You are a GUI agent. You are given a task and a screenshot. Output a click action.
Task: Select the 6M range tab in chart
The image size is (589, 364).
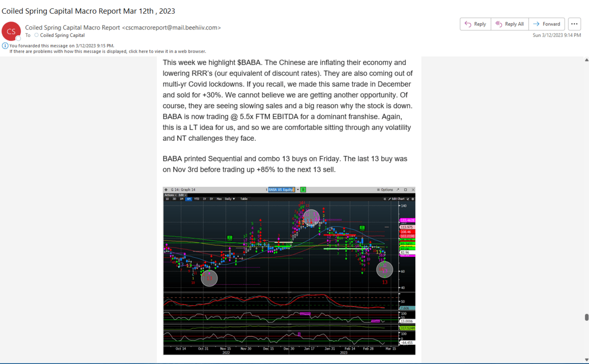click(188, 199)
